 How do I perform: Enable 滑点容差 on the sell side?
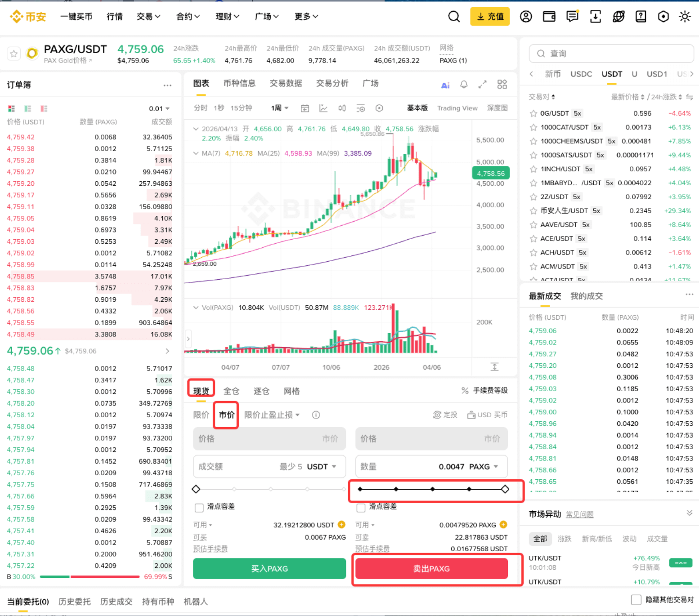click(361, 507)
